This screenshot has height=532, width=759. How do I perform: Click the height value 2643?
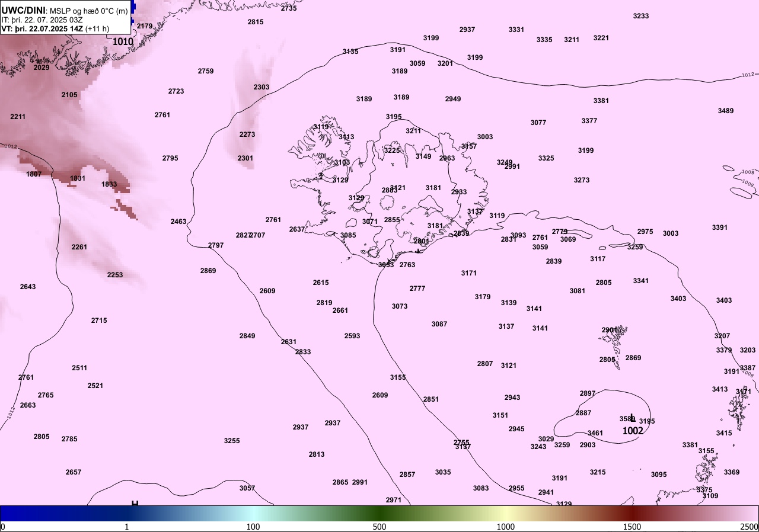[28, 287]
